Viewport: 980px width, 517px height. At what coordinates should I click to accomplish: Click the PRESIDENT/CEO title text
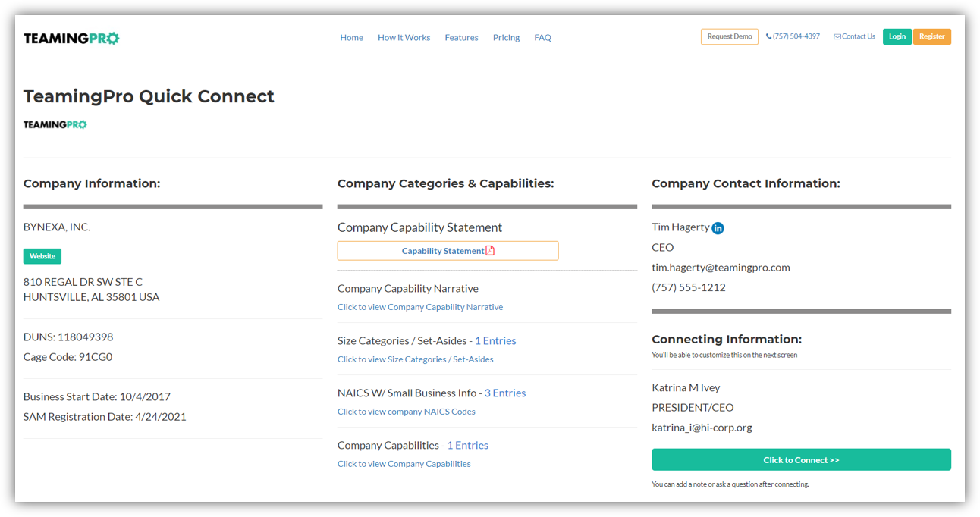tap(693, 407)
